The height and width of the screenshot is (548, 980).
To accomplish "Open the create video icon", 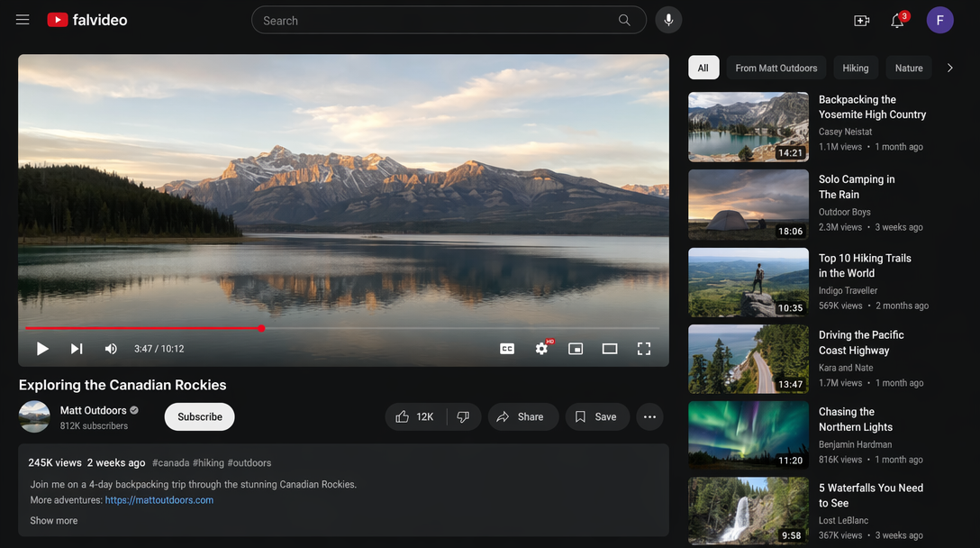I will [861, 20].
